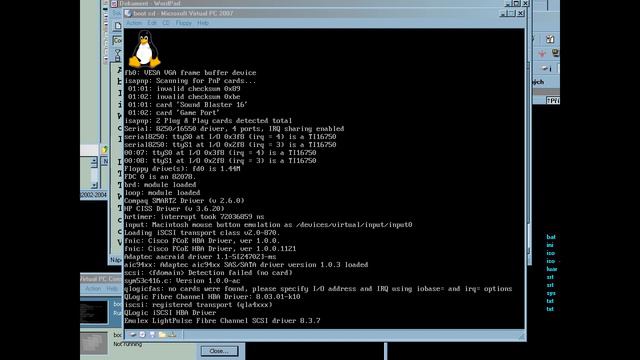
Task: Click New document icon in WordPad toolbar
Action: (118, 26)
